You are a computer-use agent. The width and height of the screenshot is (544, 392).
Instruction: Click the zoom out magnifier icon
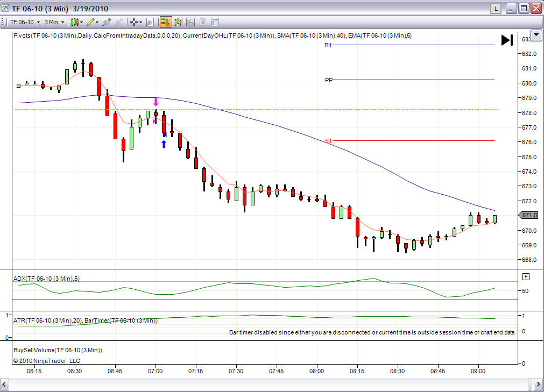[x=119, y=22]
